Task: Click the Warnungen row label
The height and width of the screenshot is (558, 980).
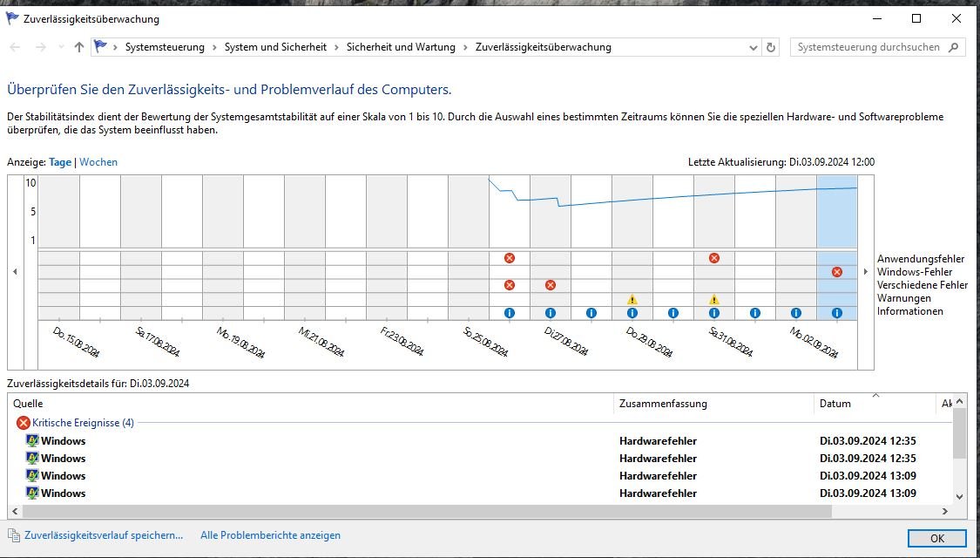Action: click(903, 298)
